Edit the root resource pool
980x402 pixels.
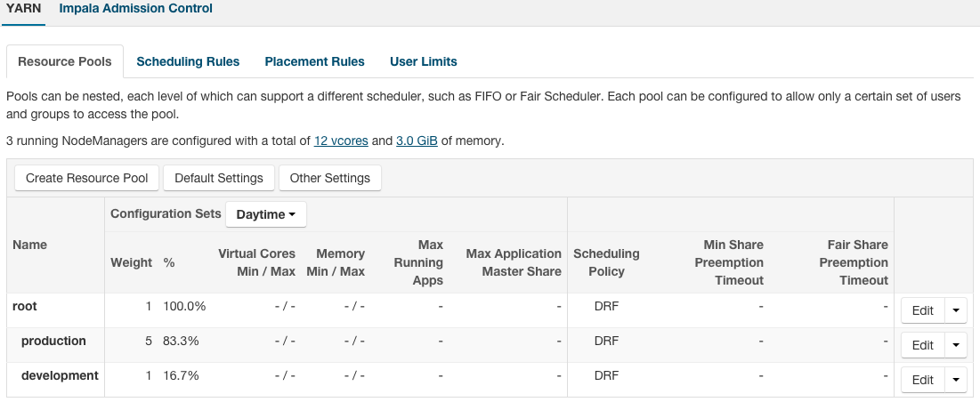[922, 310]
